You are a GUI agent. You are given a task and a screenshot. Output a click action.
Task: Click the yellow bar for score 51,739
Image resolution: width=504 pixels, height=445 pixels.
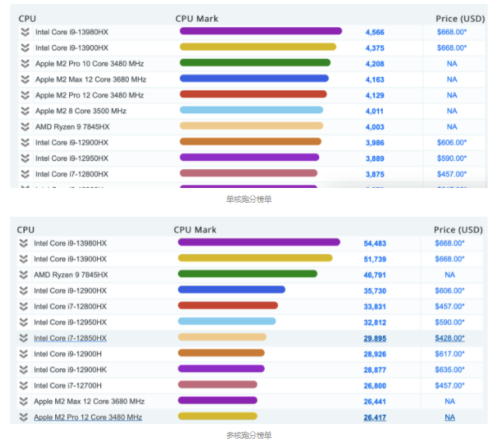(x=255, y=258)
